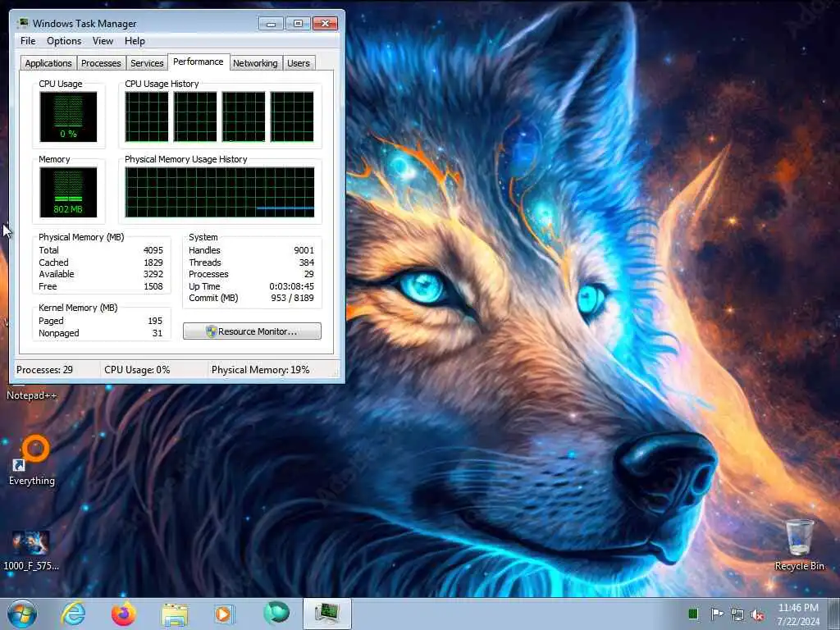Click status bar Physical Memory: 19%
The height and width of the screenshot is (630, 840).
[260, 370]
